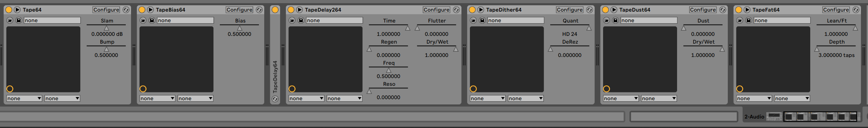Click TapeBias64 save preset icon
This screenshot has width=868, height=128.
[x=152, y=20]
